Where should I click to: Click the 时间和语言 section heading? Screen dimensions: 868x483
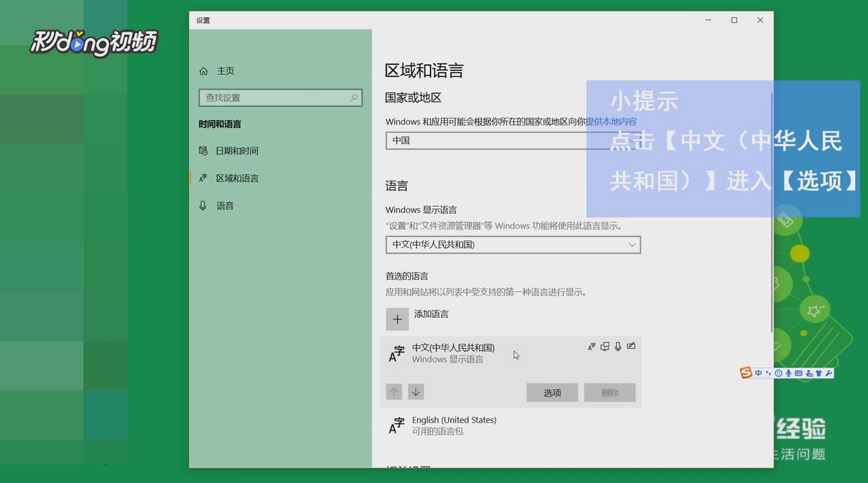(x=220, y=124)
